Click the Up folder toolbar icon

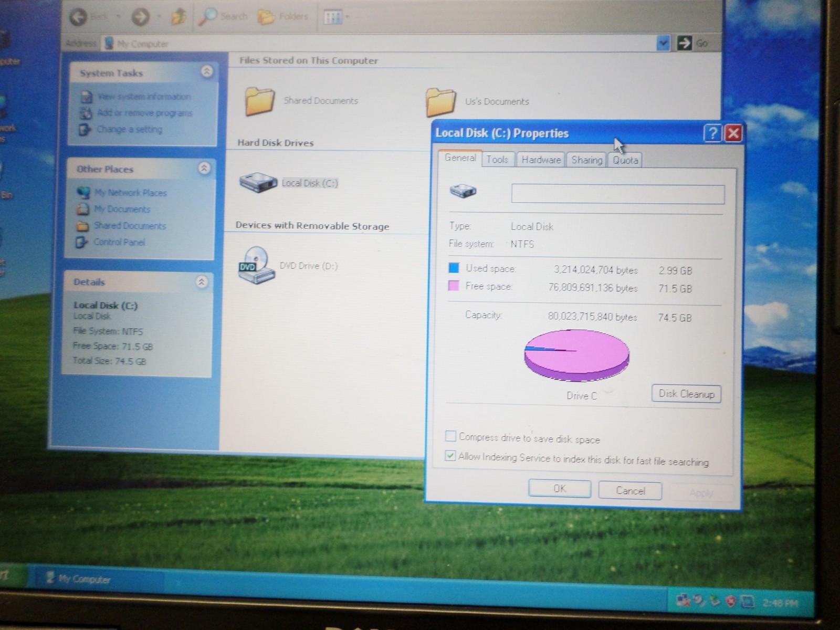tap(179, 17)
